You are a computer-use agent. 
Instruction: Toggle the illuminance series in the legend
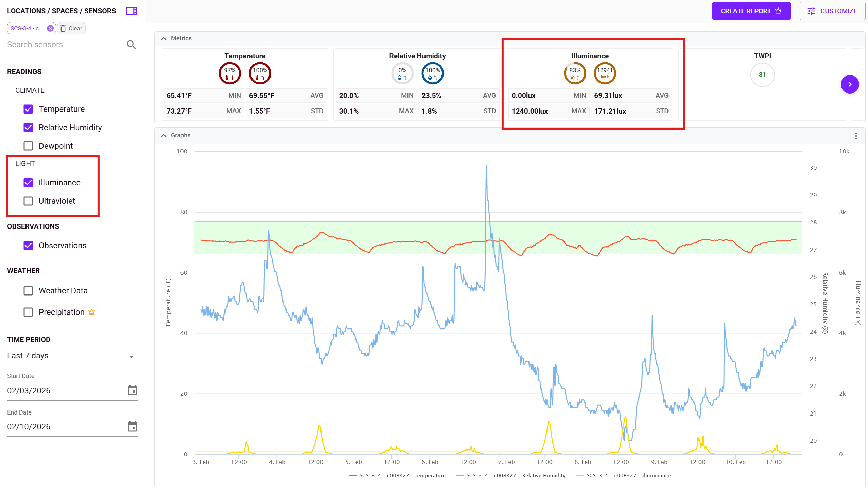pyautogui.click(x=623, y=475)
